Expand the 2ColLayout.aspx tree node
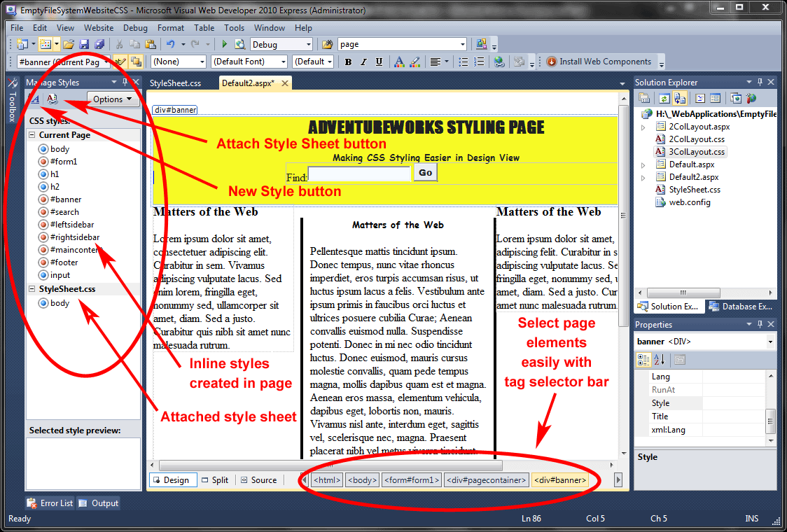This screenshot has width=787, height=532. click(x=643, y=127)
